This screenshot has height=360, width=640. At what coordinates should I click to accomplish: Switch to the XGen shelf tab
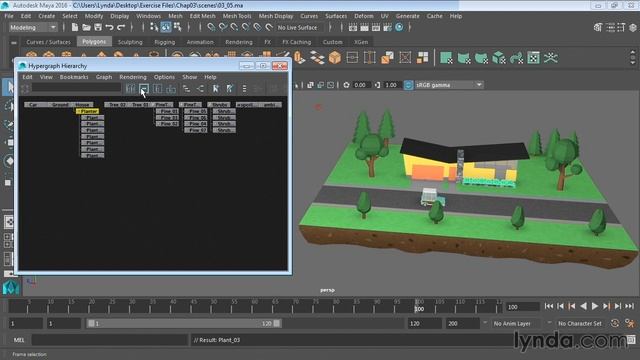[361, 42]
